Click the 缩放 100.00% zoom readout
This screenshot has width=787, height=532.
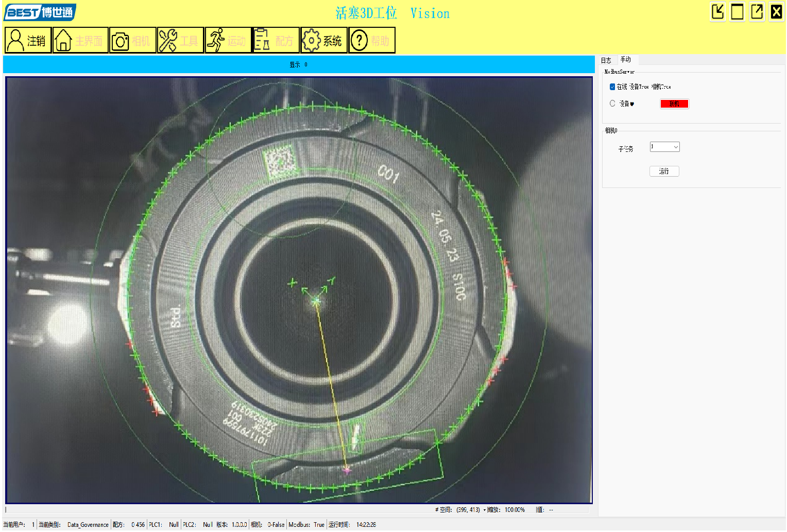(x=506, y=510)
